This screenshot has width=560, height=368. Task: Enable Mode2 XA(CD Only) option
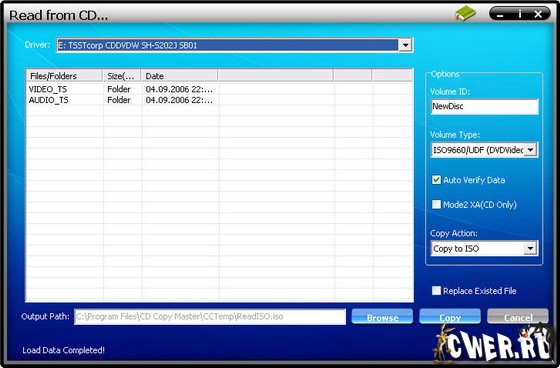point(436,204)
